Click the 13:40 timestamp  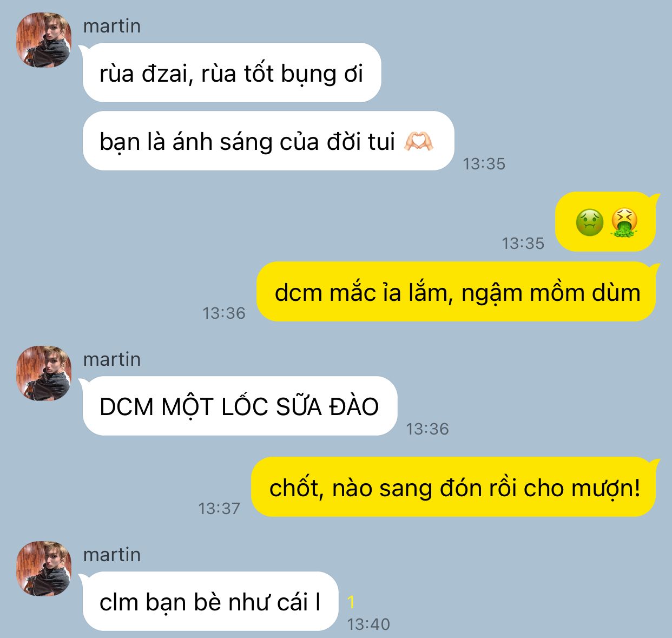pyautogui.click(x=368, y=624)
